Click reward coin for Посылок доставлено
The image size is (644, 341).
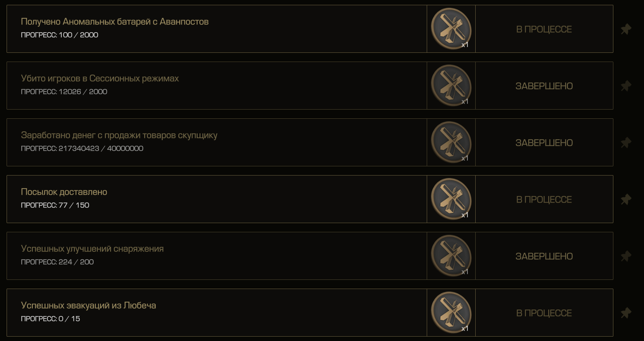[451, 199]
